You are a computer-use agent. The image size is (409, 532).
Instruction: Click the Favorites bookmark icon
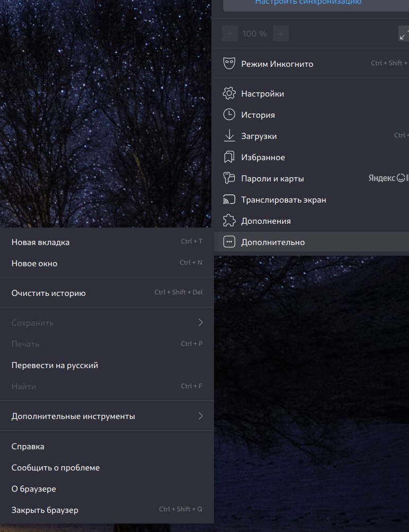229,157
